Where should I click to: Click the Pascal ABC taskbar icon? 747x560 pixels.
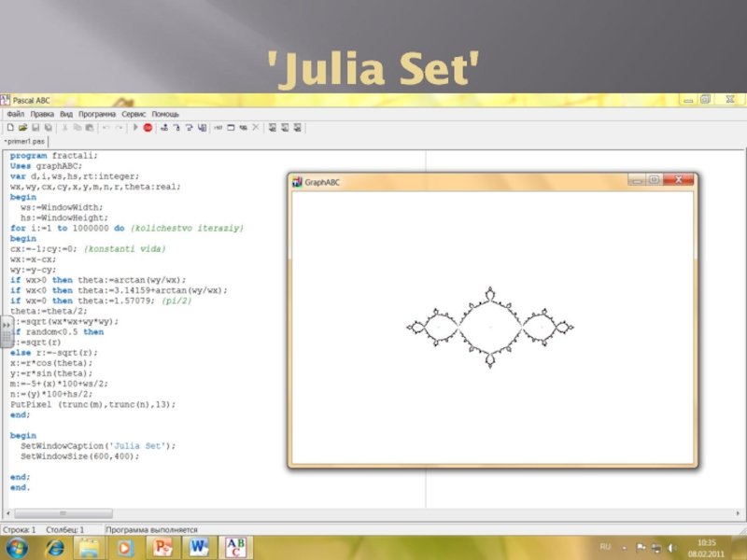point(235,546)
